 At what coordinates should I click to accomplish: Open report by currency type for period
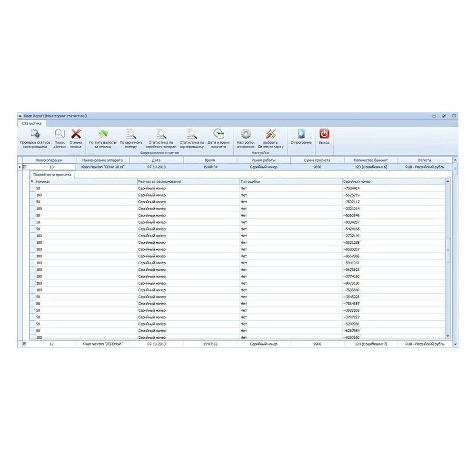coord(103,134)
